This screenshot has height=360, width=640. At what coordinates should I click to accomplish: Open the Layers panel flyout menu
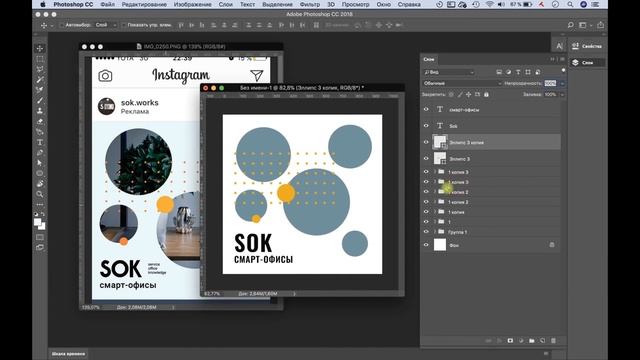click(562, 59)
